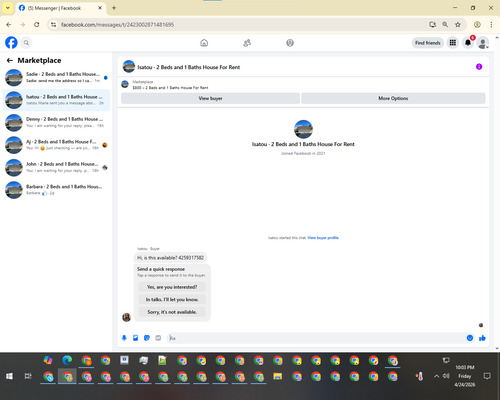Screen dimensions: 500x400
Task: Attach a photo with the image icon
Action: (x=135, y=338)
